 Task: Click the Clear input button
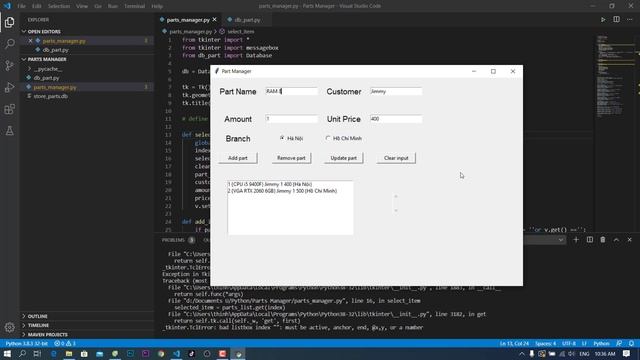[x=396, y=158]
